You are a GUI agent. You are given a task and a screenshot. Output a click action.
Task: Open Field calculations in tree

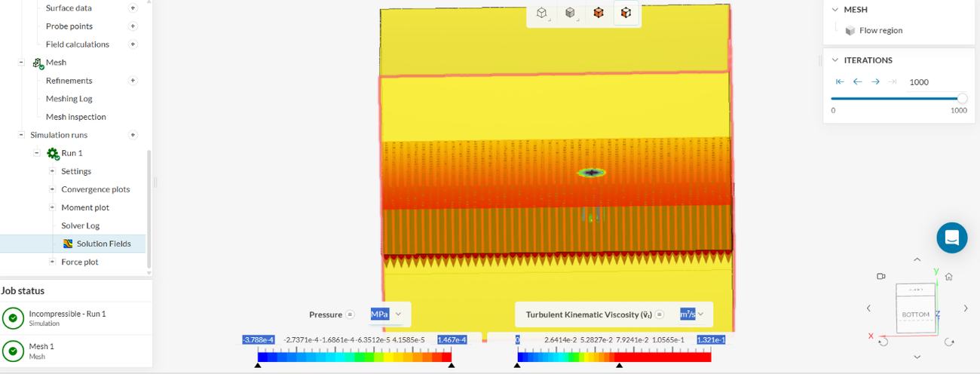coord(78,44)
